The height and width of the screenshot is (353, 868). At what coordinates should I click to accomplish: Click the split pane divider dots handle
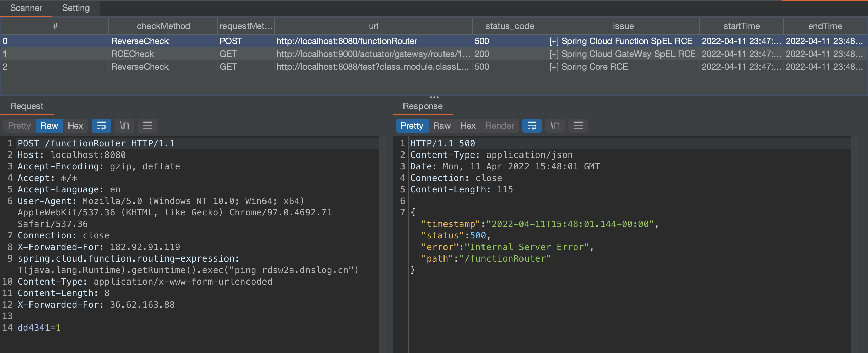click(434, 97)
